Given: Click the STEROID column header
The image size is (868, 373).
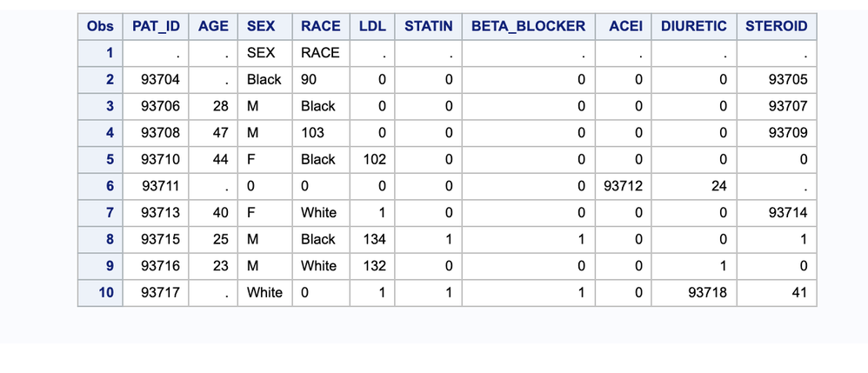Looking at the screenshot, I should (776, 27).
